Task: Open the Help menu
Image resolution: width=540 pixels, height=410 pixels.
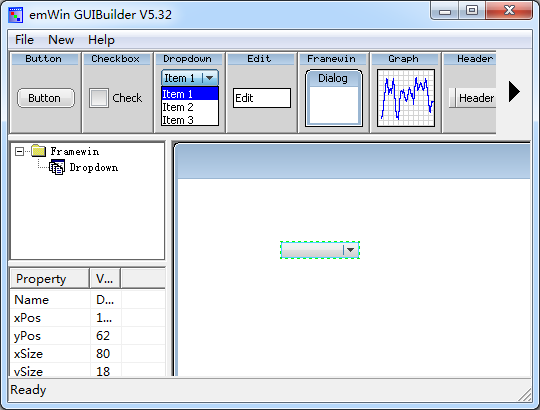Action: (x=101, y=40)
